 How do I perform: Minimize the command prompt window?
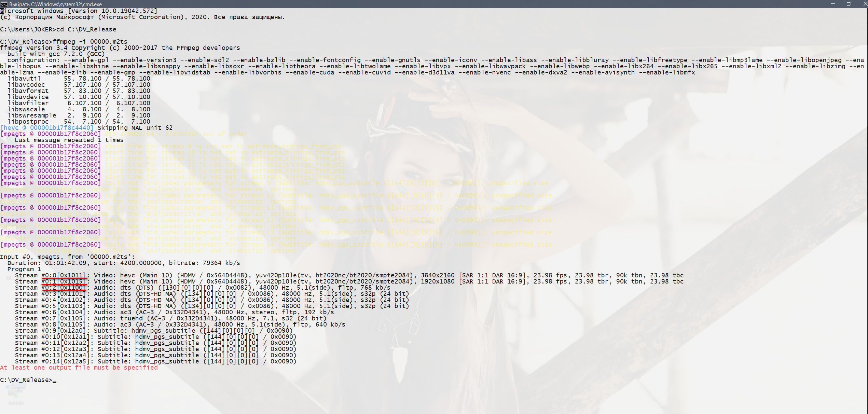click(832, 4)
